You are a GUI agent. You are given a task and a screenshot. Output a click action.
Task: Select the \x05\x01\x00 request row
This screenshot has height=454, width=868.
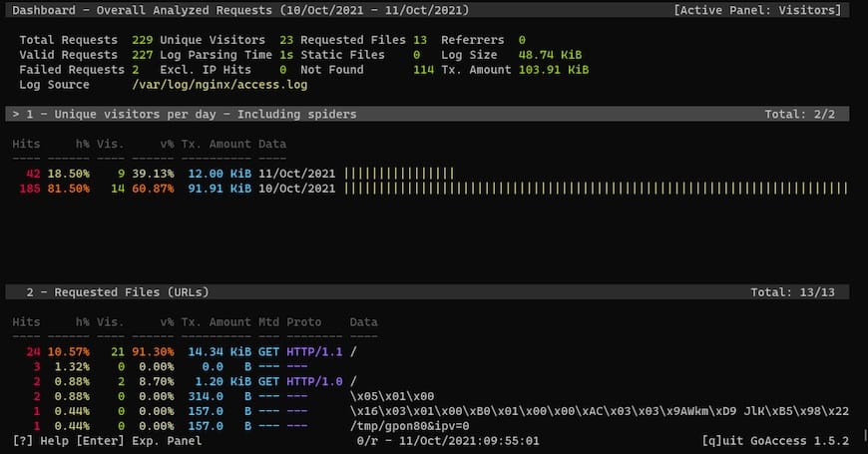pos(223,396)
